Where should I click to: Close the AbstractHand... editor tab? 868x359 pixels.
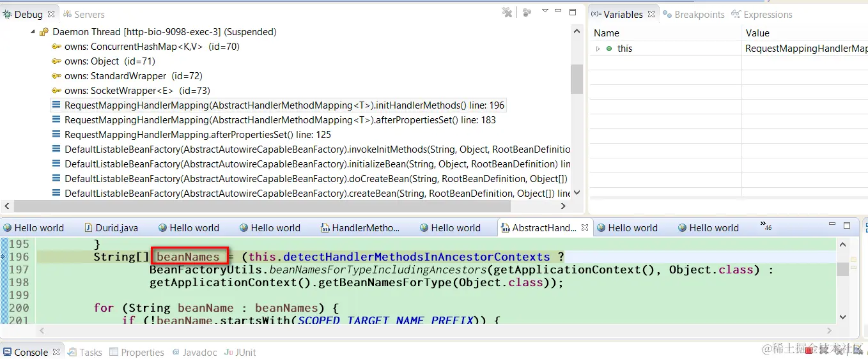(x=584, y=227)
